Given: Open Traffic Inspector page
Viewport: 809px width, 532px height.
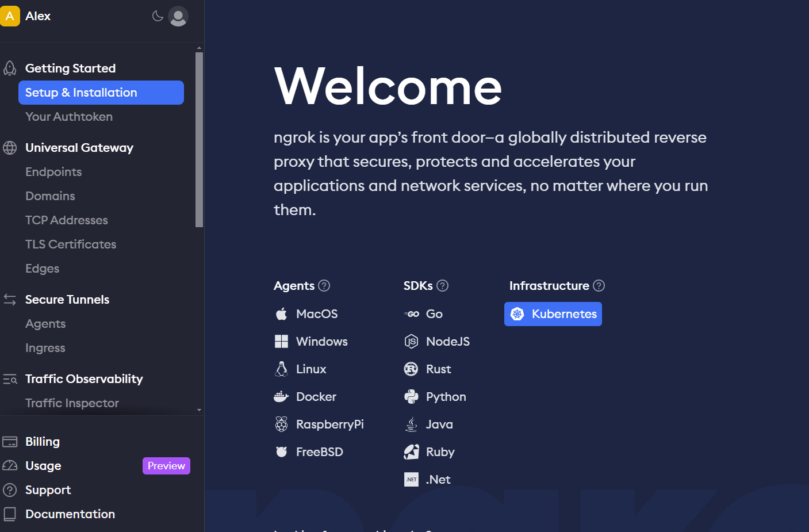Looking at the screenshot, I should pos(72,403).
